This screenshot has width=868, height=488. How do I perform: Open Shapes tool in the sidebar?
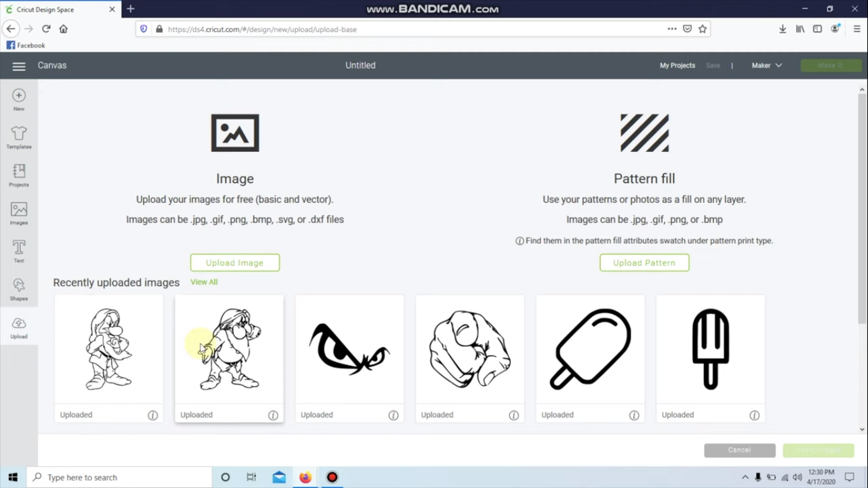tap(19, 290)
